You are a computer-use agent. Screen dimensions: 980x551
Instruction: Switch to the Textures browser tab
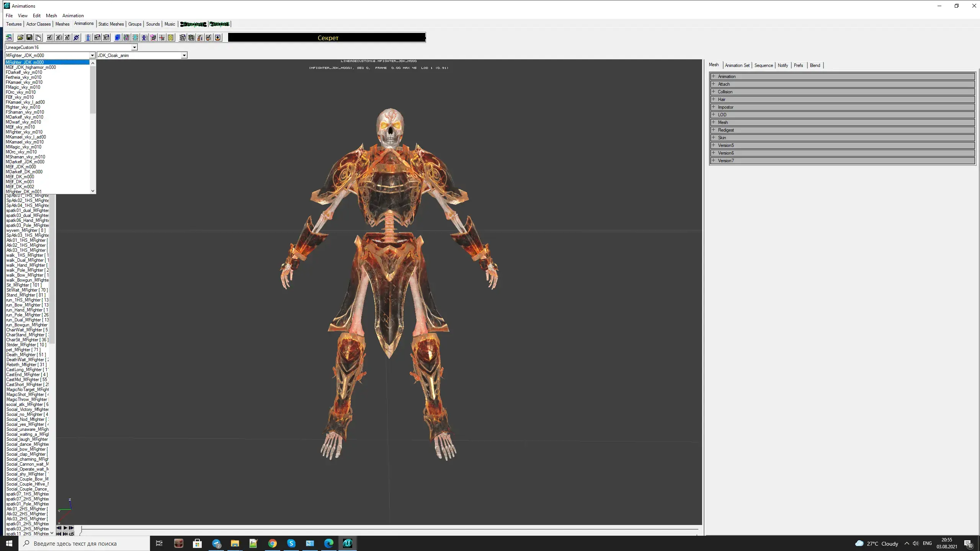[14, 24]
